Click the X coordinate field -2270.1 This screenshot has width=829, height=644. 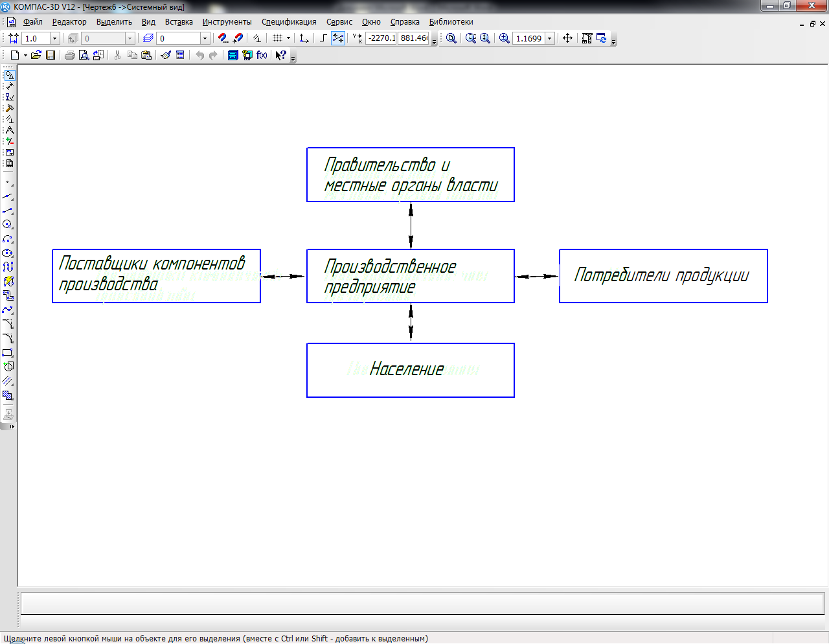coord(381,38)
